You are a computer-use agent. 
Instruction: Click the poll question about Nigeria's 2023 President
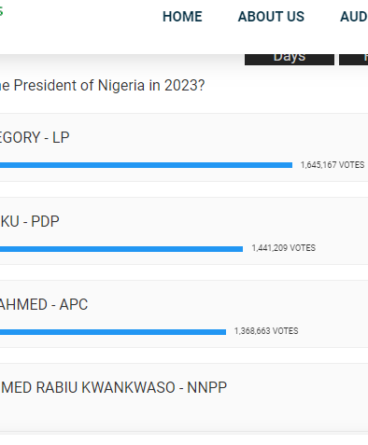click(x=102, y=85)
